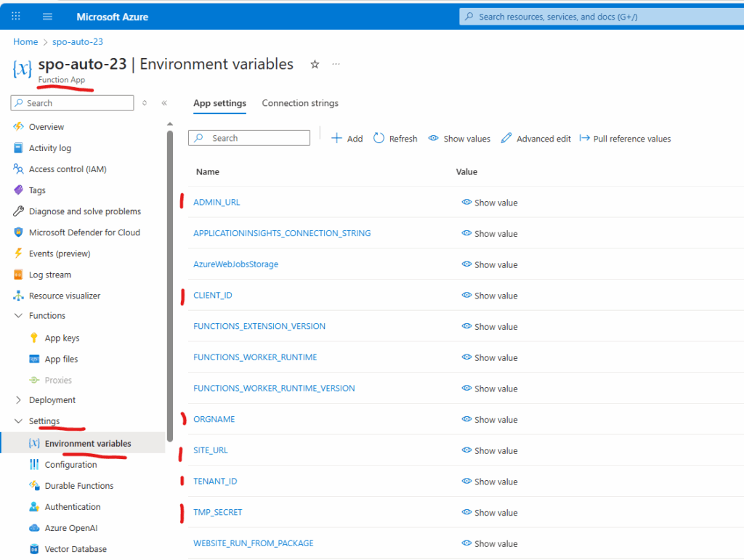Focus the sidebar Search field

pos(72,103)
